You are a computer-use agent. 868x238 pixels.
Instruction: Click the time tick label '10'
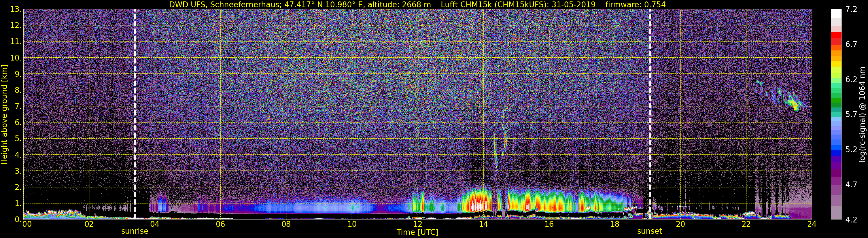coord(352,224)
